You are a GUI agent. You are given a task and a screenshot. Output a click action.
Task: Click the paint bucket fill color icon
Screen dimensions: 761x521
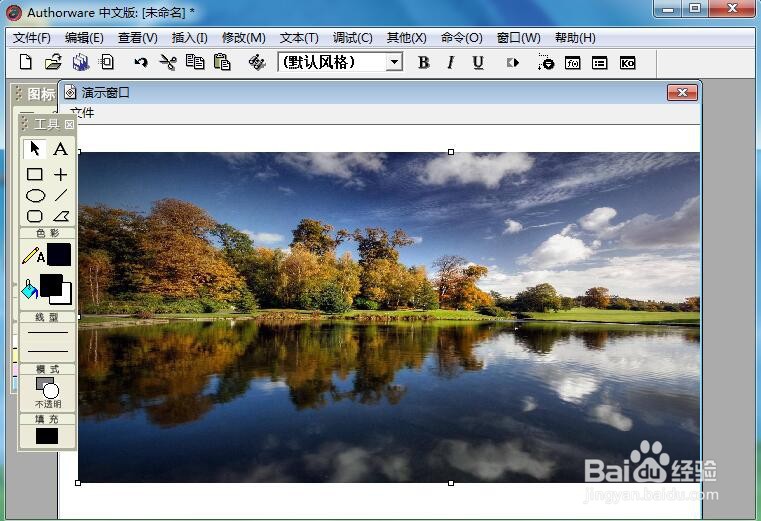pos(30,289)
